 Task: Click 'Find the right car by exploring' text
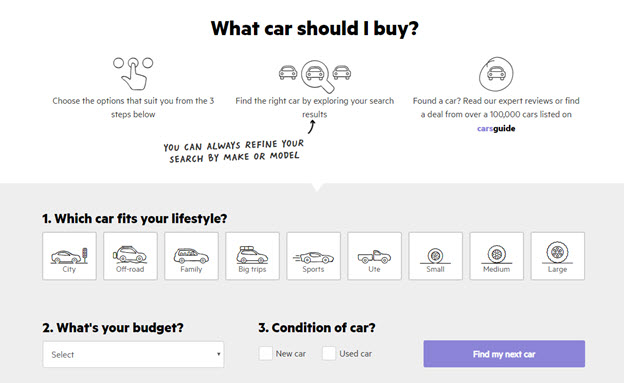(x=314, y=107)
